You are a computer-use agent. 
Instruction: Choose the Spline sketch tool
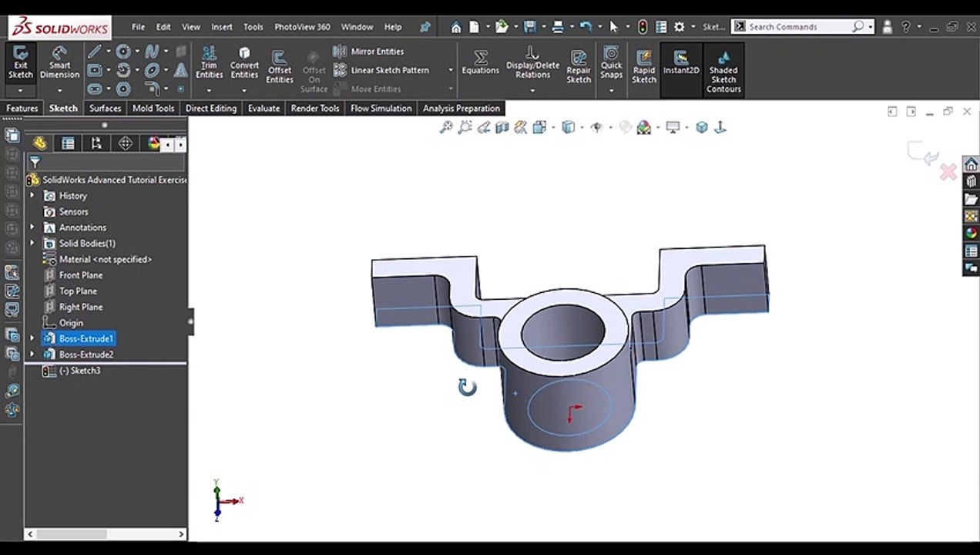pyautogui.click(x=152, y=52)
